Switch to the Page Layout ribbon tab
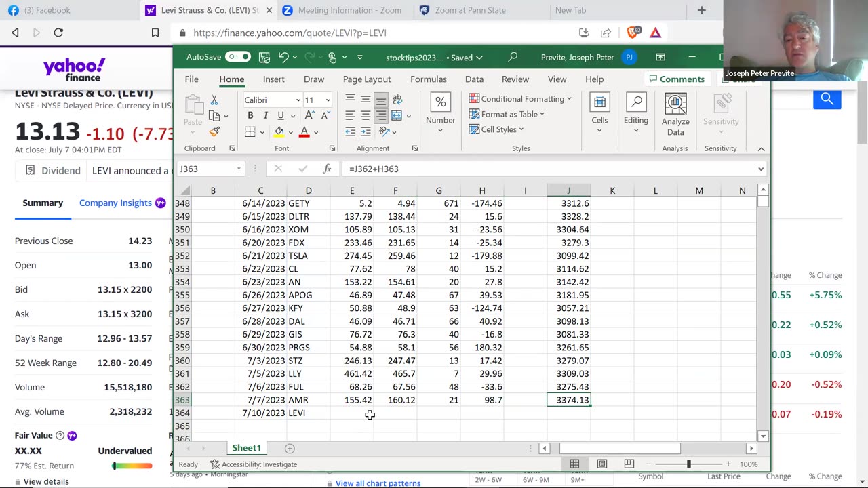 click(x=367, y=79)
